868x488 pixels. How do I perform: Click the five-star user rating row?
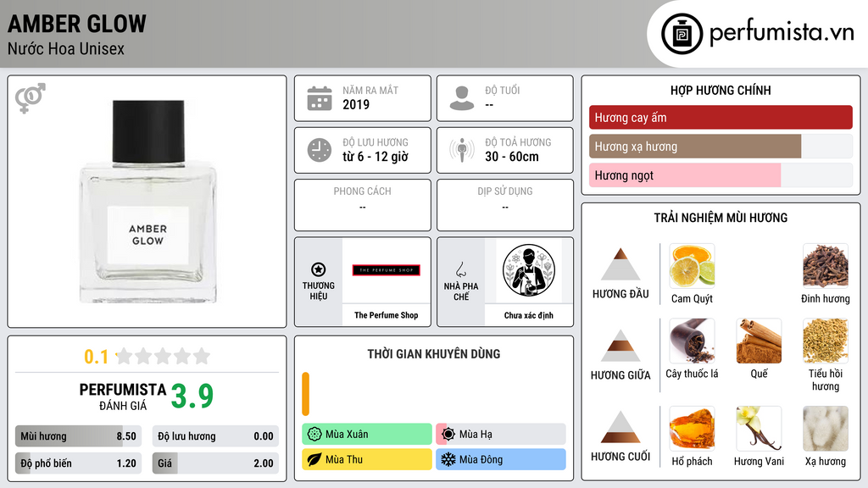click(x=164, y=356)
